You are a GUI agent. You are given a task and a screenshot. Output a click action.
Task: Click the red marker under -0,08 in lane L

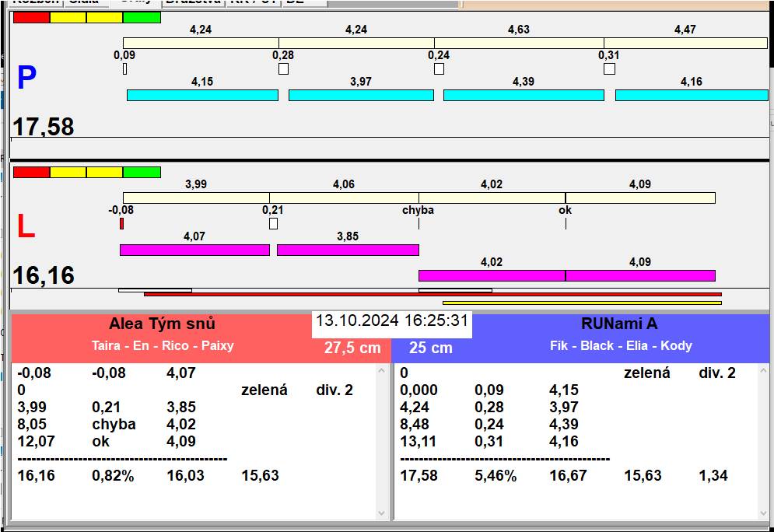tap(121, 224)
